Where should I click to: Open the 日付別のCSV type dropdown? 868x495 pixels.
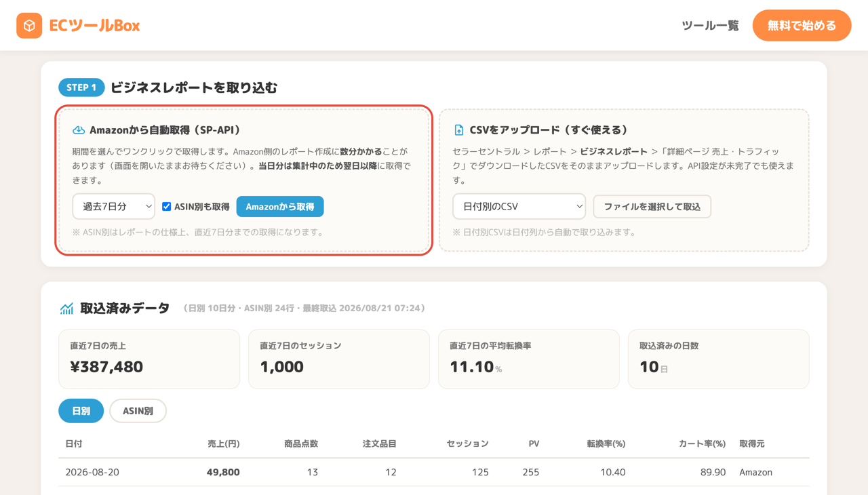pyautogui.click(x=519, y=207)
